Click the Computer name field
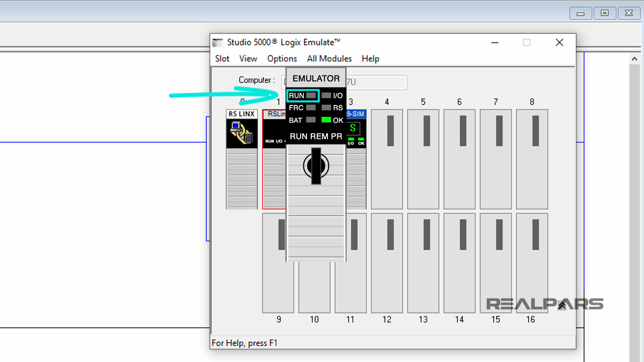The image size is (644, 362). tap(376, 82)
